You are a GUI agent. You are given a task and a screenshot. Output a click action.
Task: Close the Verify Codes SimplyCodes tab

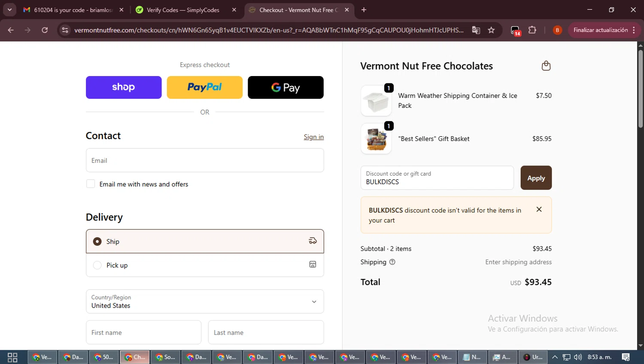(x=234, y=10)
